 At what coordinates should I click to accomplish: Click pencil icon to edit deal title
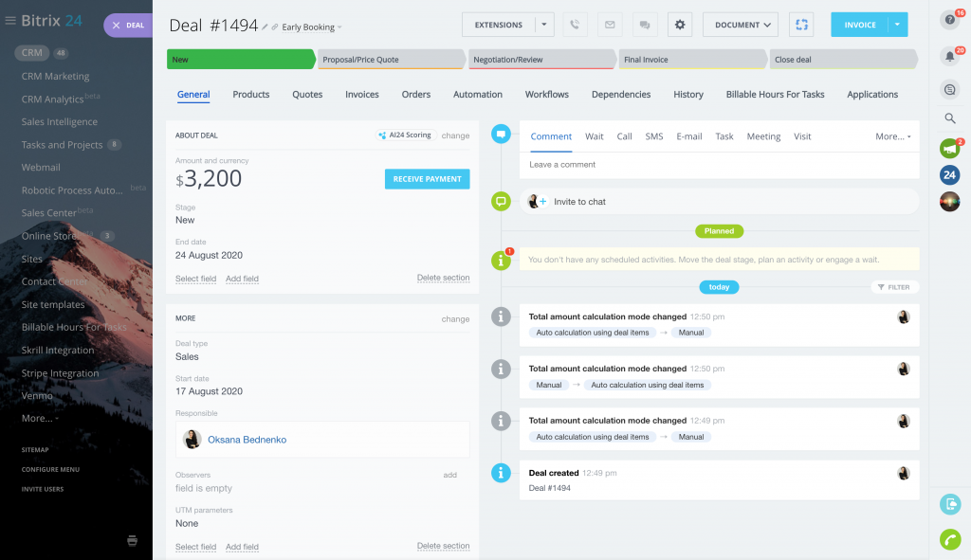click(x=266, y=27)
